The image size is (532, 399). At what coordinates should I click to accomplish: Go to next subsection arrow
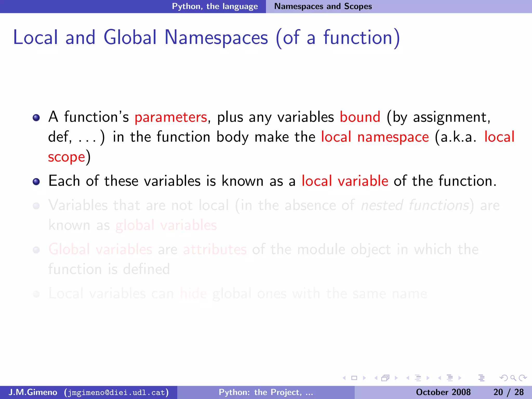tap(428, 378)
